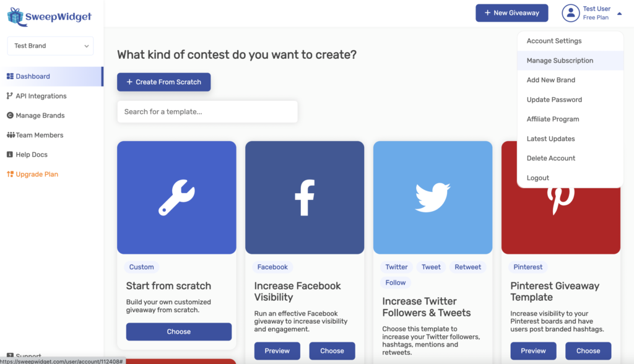Click the SweepWidget gift box logo
The height and width of the screenshot is (364, 634).
pos(15,15)
